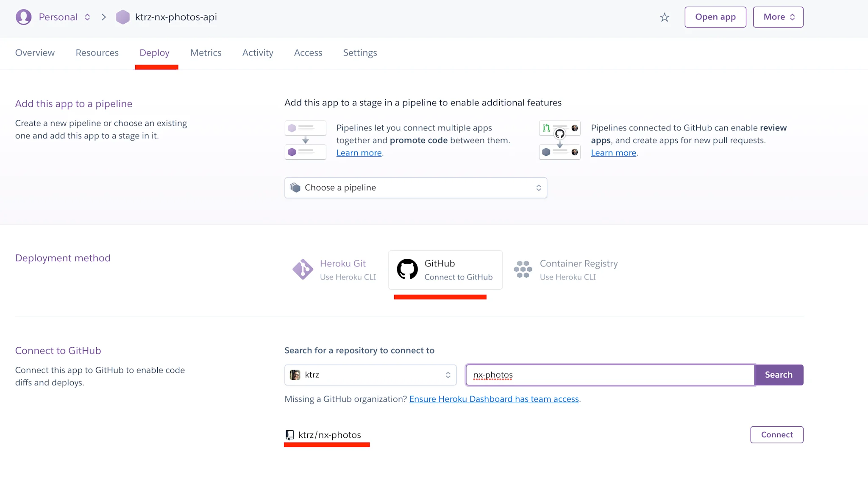This screenshot has height=484, width=868.
Task: Open the More actions dropdown
Action: pyautogui.click(x=778, y=17)
